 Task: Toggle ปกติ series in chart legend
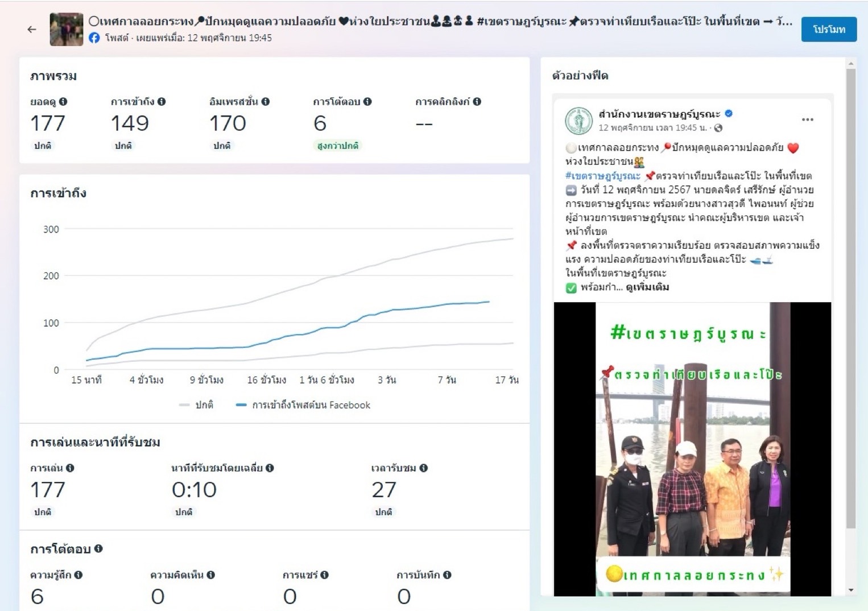[197, 405]
